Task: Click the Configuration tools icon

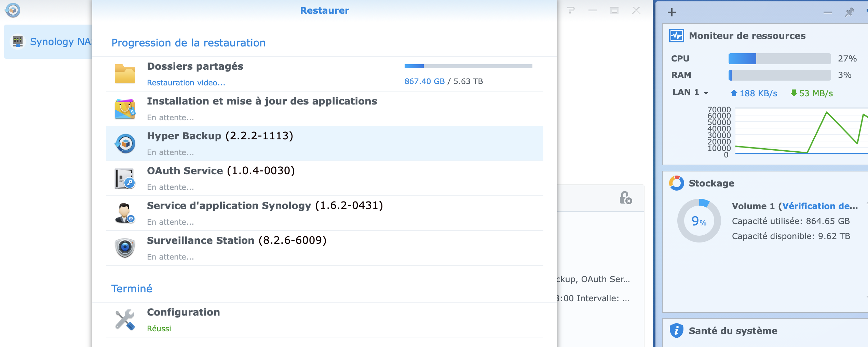Action: (125, 320)
